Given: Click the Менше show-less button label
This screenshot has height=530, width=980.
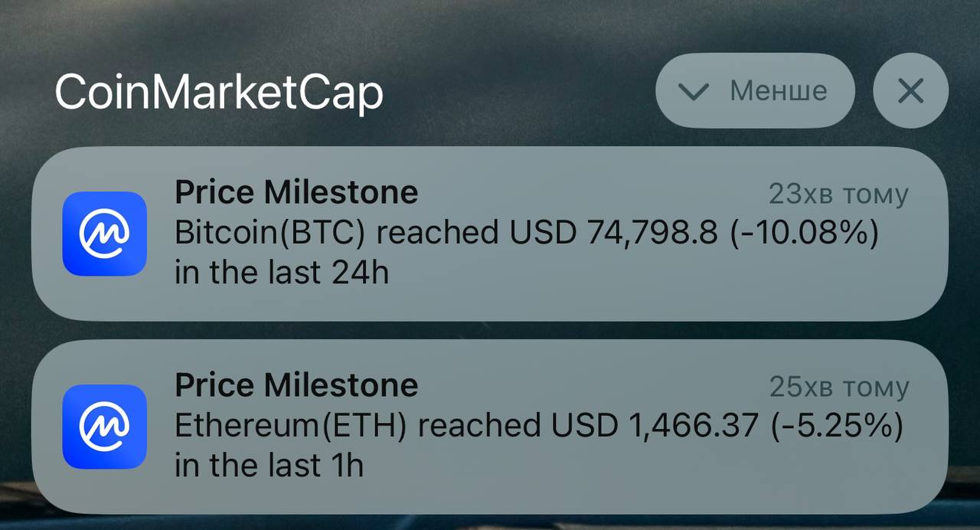Looking at the screenshot, I should 778,90.
